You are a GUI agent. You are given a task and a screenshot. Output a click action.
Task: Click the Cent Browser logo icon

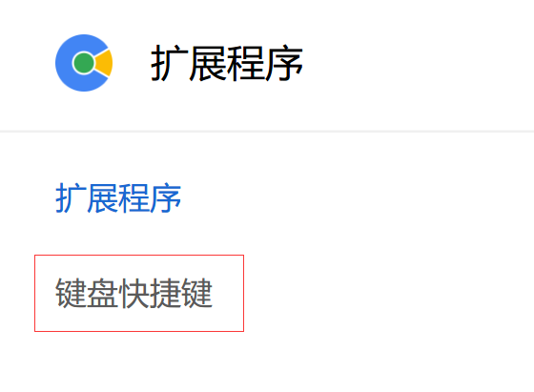coord(84,63)
